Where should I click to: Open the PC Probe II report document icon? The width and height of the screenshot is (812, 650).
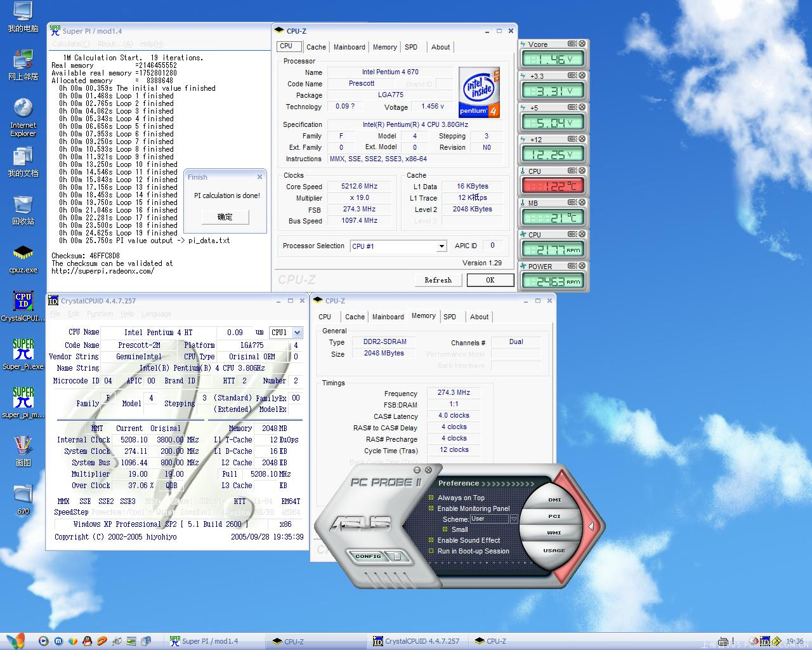(397, 556)
